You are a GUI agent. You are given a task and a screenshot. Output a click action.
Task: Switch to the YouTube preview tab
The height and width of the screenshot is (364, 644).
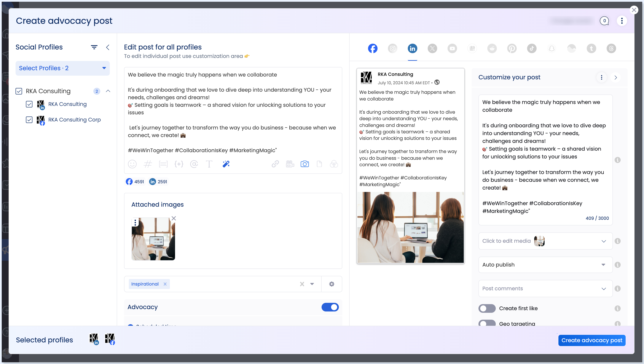click(x=452, y=48)
